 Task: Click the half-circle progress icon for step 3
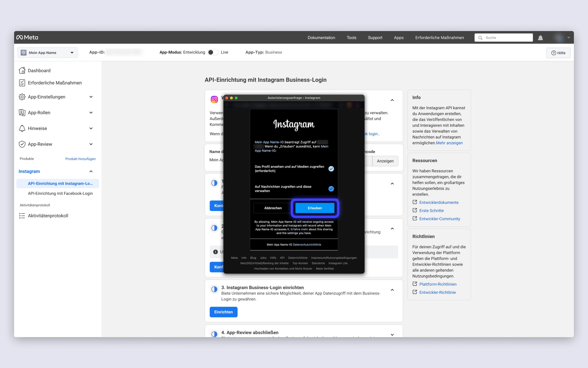click(x=214, y=289)
